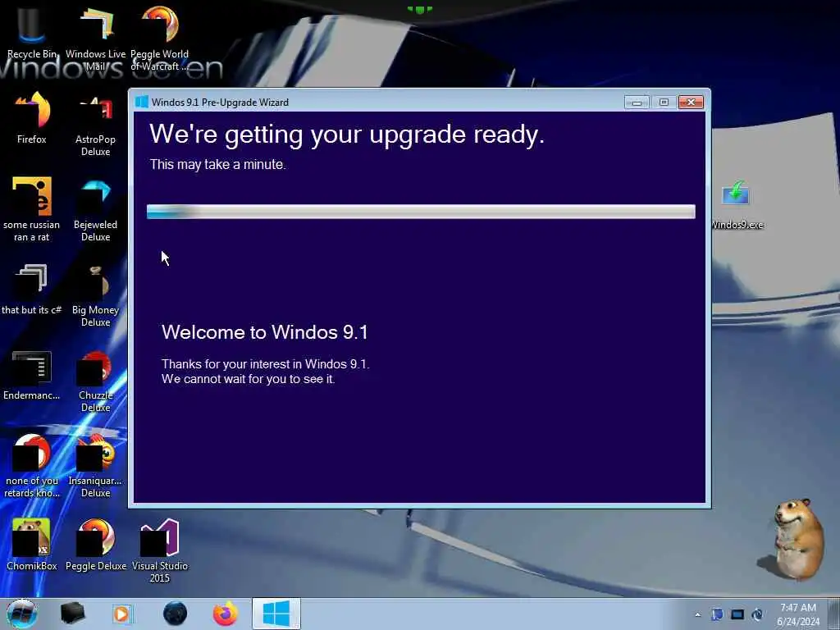
Task: Click the monitor tray icon
Action: pos(737,614)
